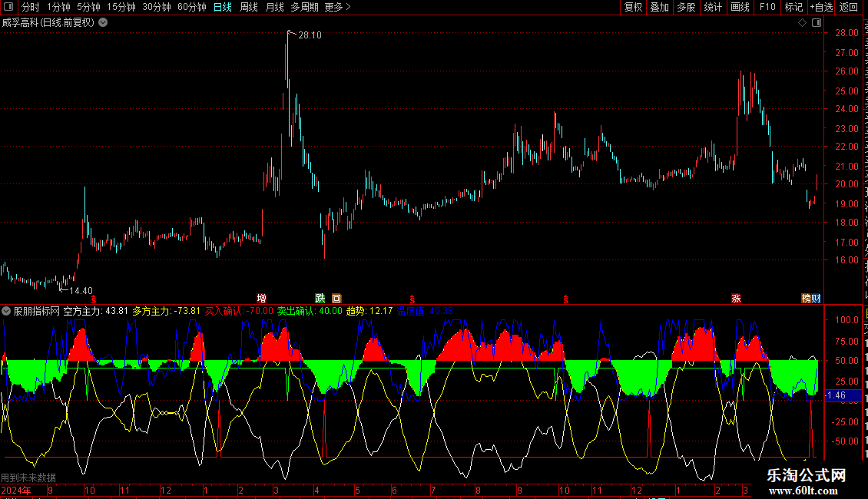
Task: Click the 回 event marker
Action: coord(336,298)
